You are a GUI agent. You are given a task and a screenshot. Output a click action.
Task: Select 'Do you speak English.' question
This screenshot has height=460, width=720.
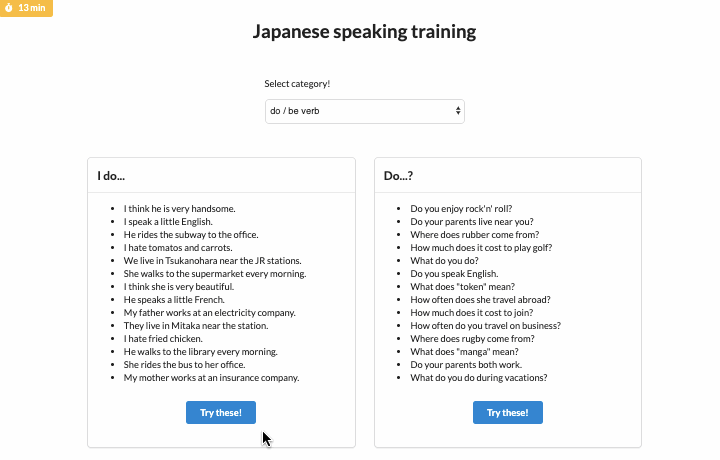coord(454,274)
